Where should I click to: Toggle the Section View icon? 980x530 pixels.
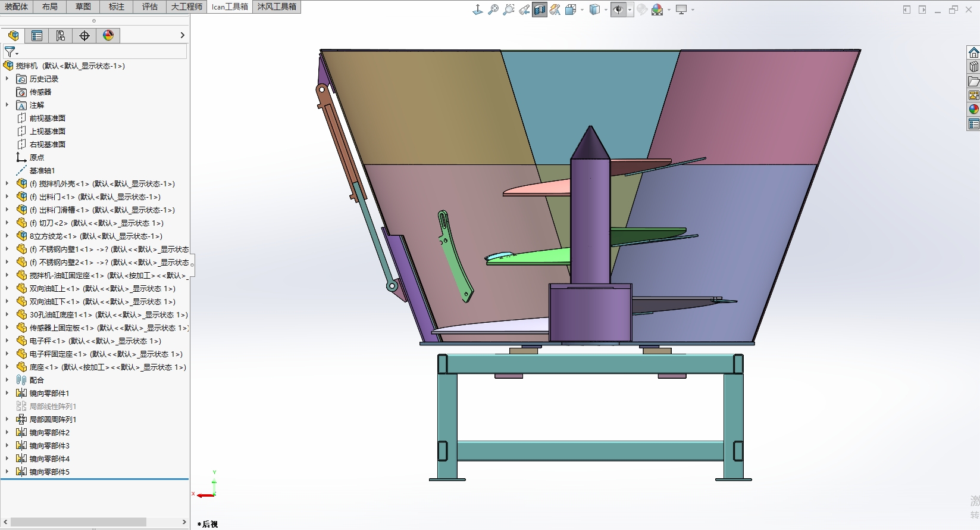point(540,10)
